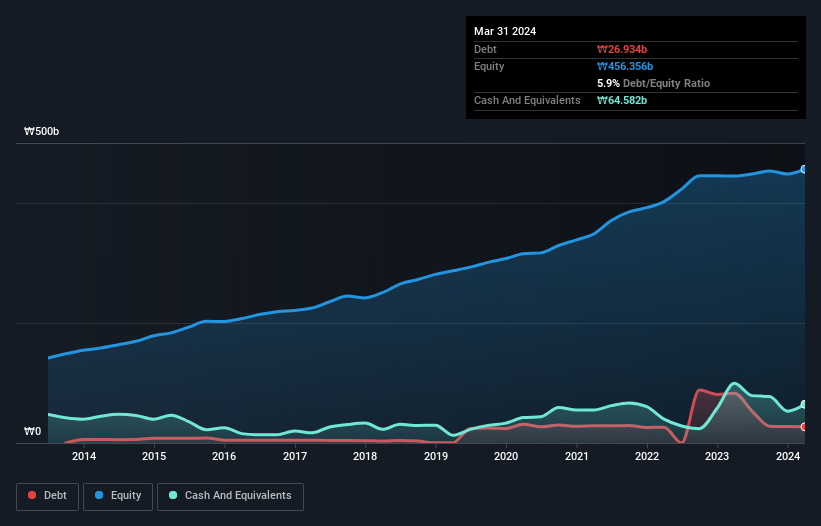Click the 2022 x-axis label
This screenshot has width=821, height=526.
647,456
